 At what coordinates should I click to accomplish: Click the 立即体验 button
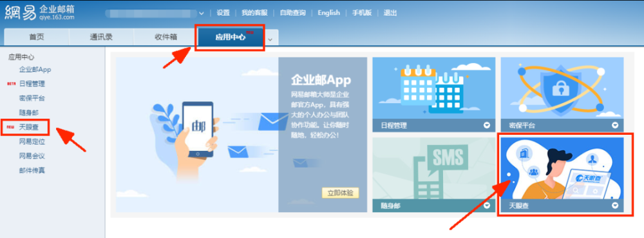point(340,193)
